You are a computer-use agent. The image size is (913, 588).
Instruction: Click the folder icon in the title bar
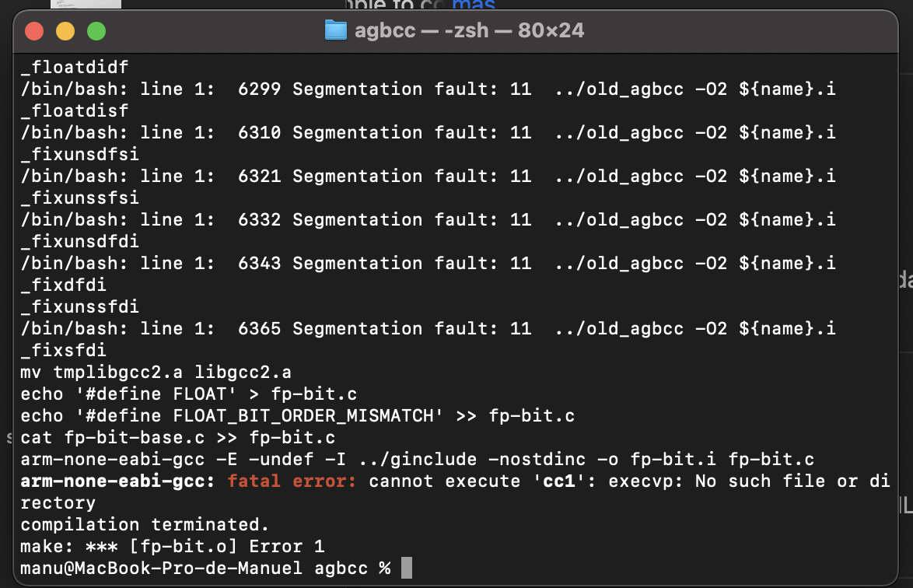[x=335, y=31]
